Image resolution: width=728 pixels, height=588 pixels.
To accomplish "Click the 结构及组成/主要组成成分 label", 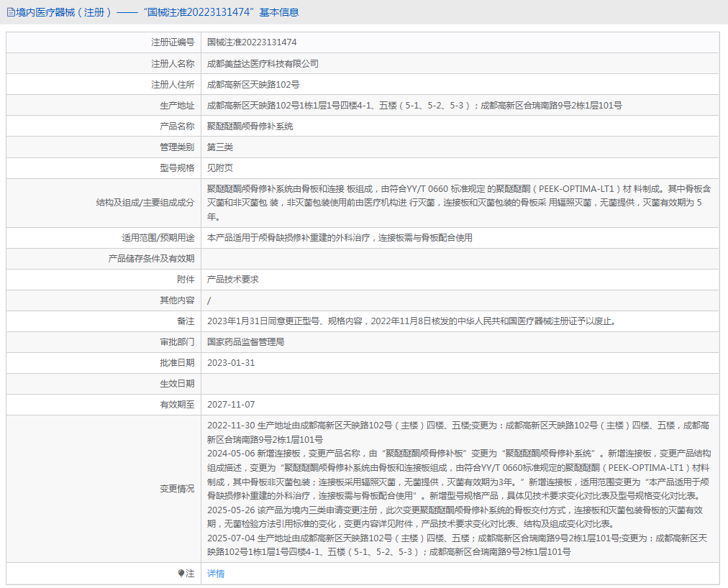I will coord(145,203).
